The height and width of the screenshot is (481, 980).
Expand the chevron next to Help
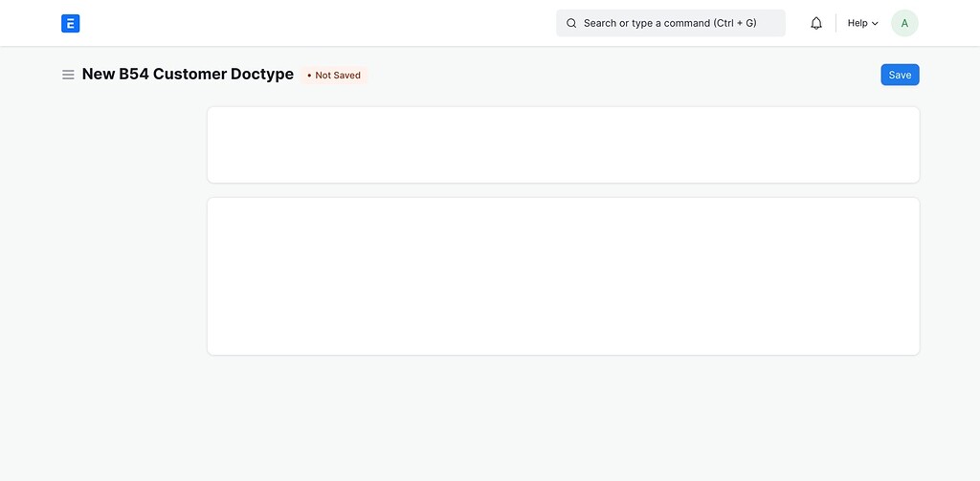[875, 24]
